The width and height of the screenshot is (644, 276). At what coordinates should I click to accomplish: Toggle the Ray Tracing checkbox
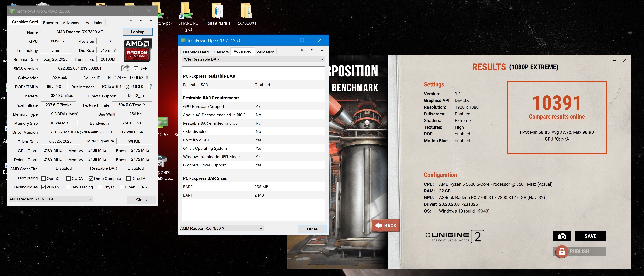(x=68, y=187)
